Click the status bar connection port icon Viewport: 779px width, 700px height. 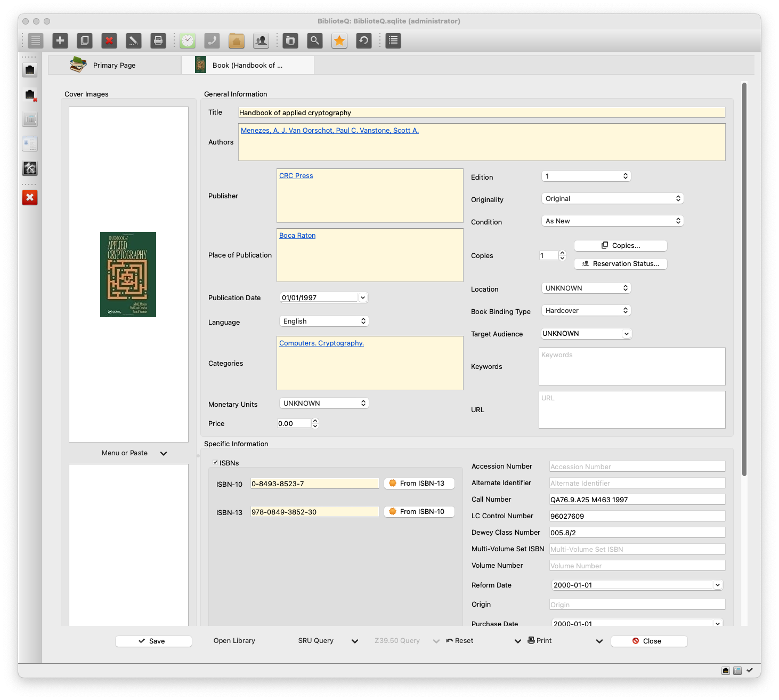(726, 671)
